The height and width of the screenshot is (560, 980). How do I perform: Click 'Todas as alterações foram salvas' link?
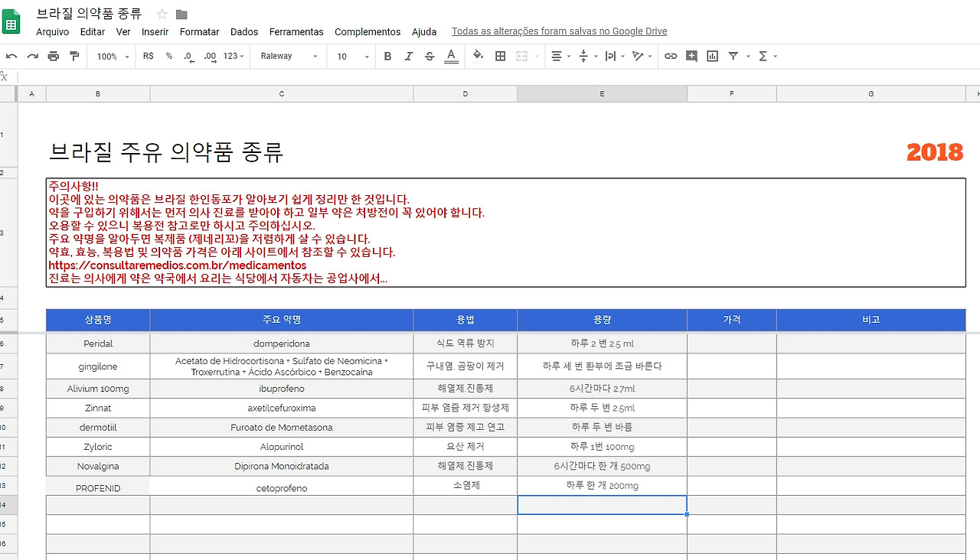[x=559, y=31]
